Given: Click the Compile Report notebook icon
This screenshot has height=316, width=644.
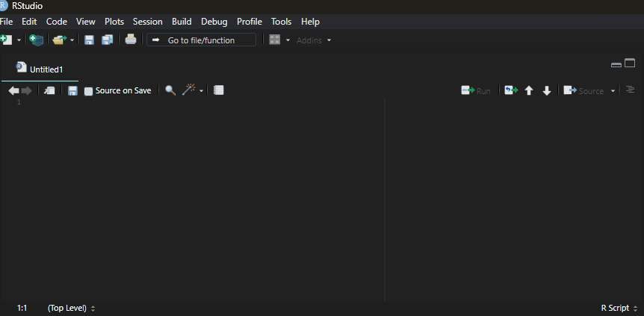Looking at the screenshot, I should coord(219,90).
